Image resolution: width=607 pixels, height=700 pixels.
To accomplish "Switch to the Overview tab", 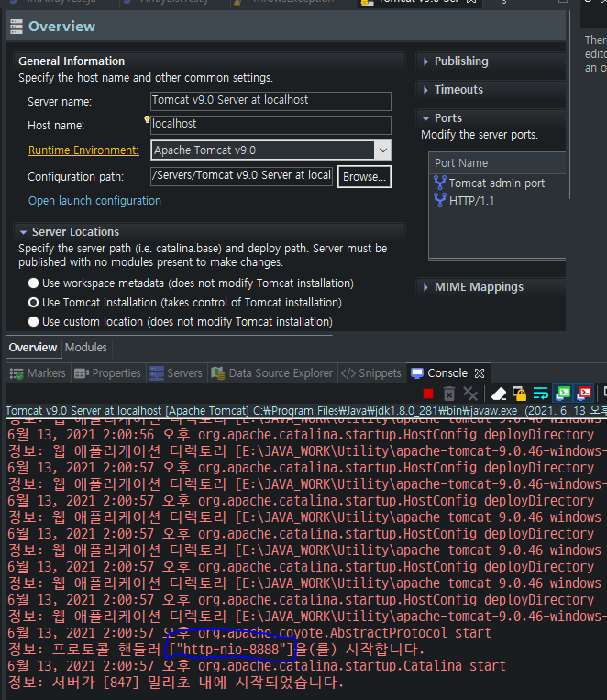I will tap(33, 348).
